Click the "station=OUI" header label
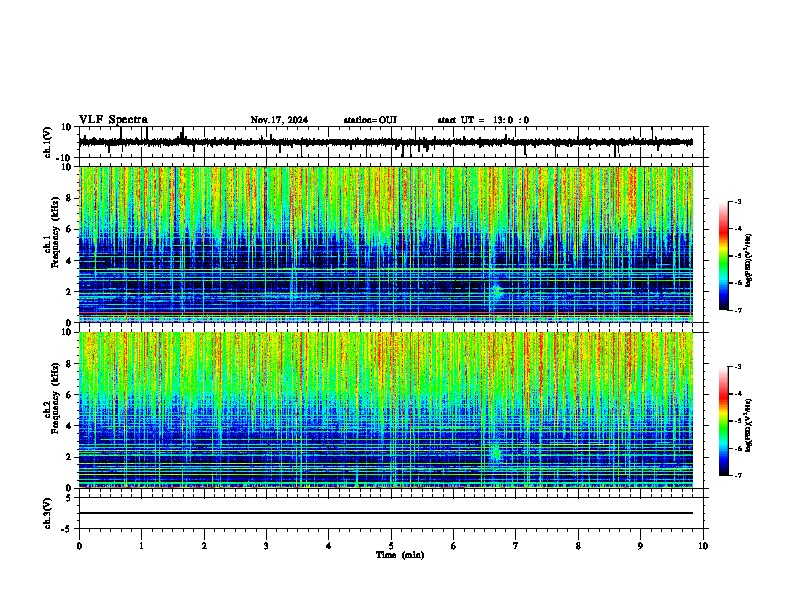 (370, 120)
